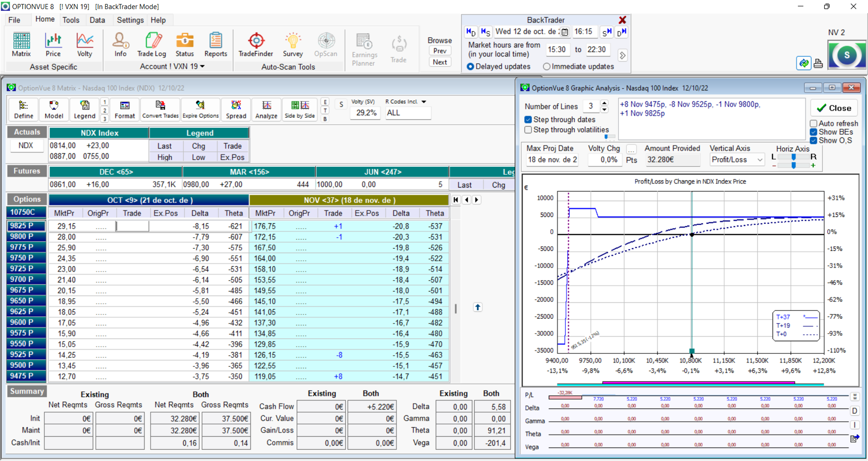Open the File menu

tap(14, 20)
